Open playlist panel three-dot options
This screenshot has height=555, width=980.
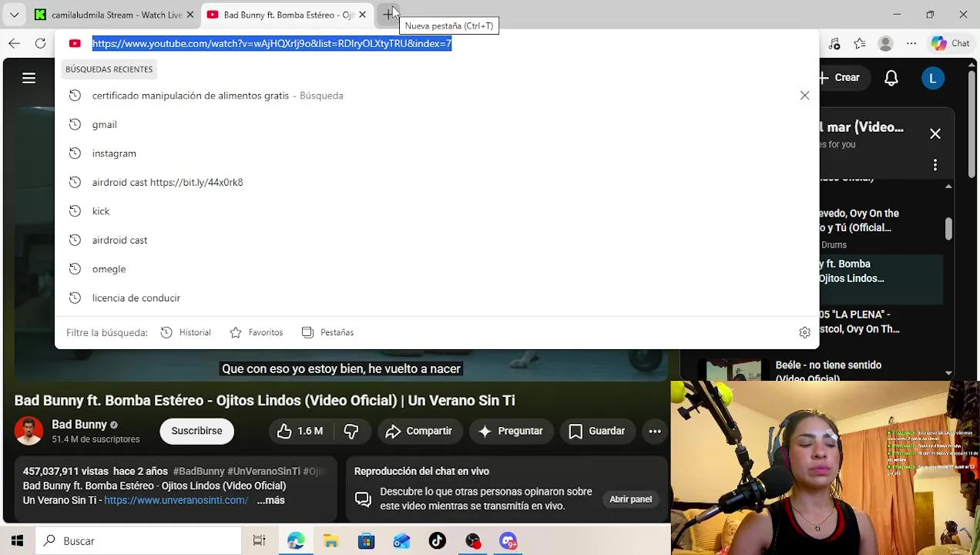point(935,165)
